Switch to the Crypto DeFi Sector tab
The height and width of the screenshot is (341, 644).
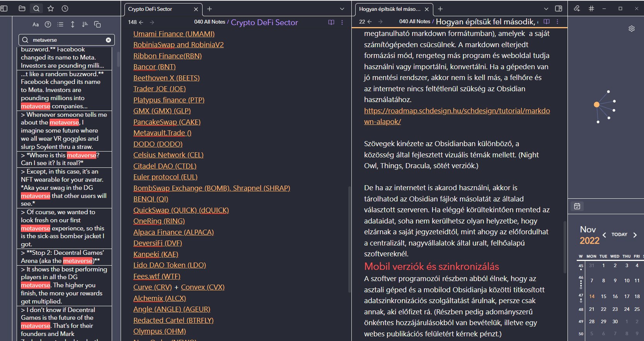click(162, 9)
